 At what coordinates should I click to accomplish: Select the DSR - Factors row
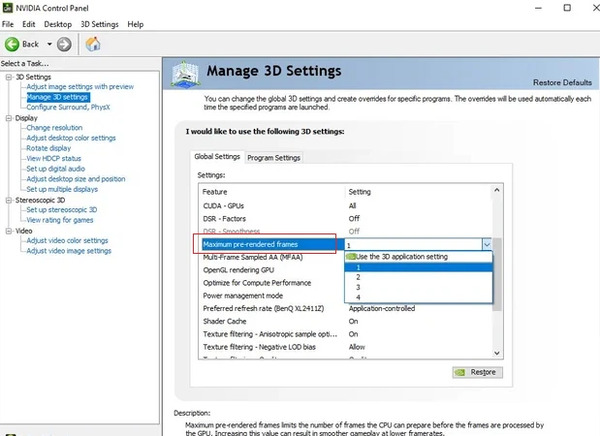click(346, 219)
